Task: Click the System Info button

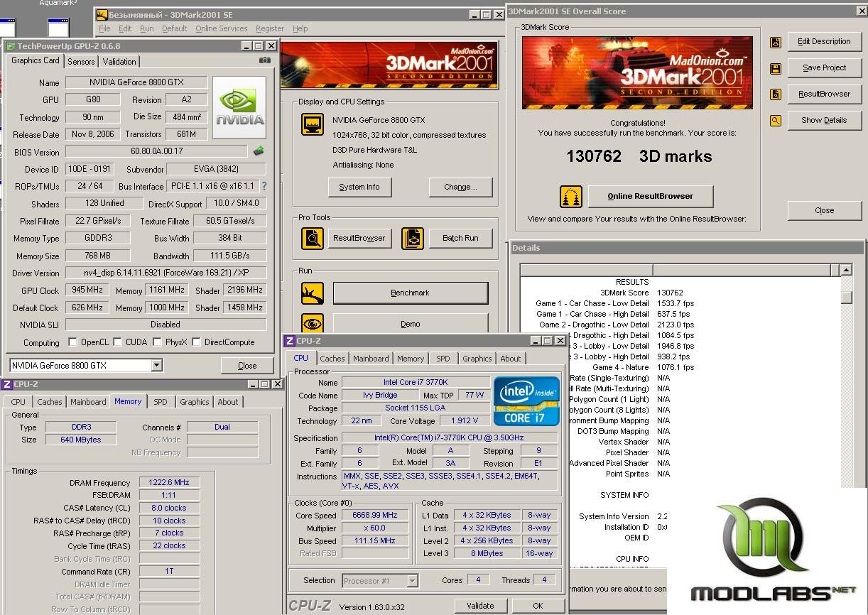Action: click(x=359, y=187)
